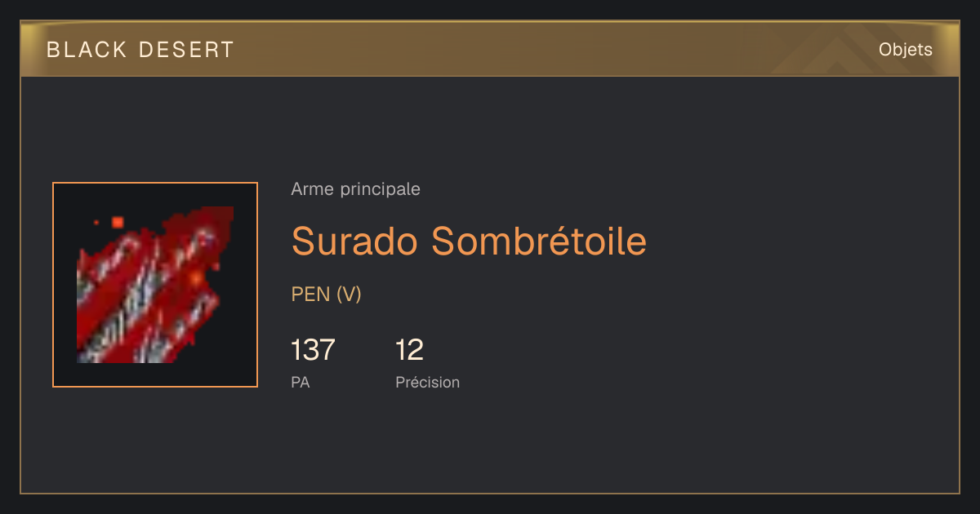This screenshot has height=514, width=980.
Task: Click the small red ember above weapon
Action: coord(118,222)
